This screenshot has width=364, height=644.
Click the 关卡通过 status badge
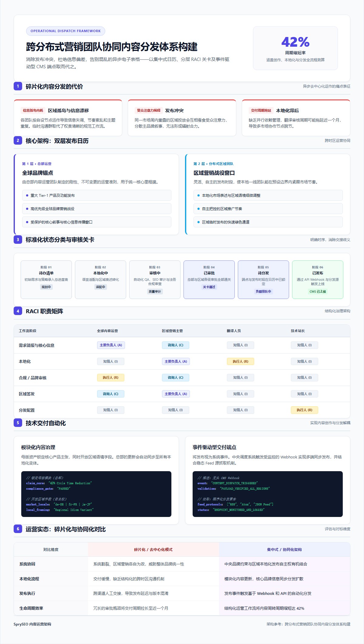click(209, 287)
